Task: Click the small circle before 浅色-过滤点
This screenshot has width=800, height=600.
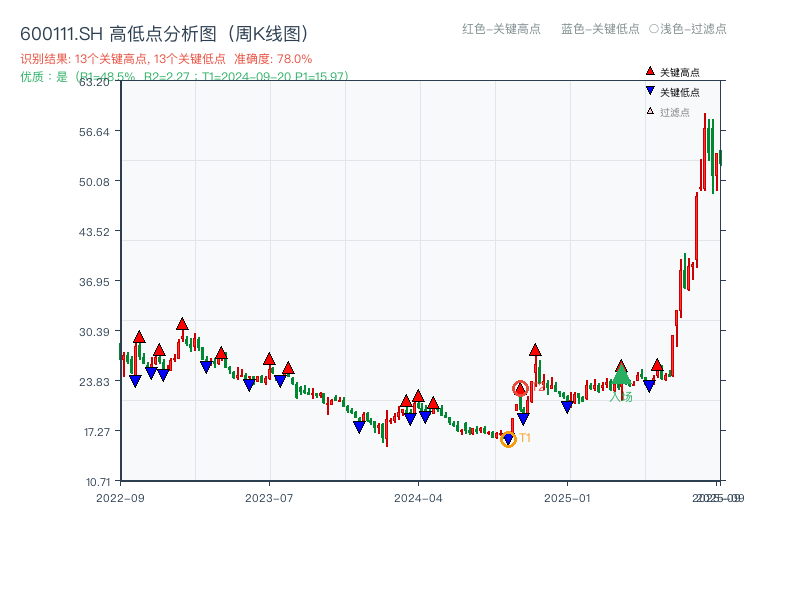Action: point(654,29)
